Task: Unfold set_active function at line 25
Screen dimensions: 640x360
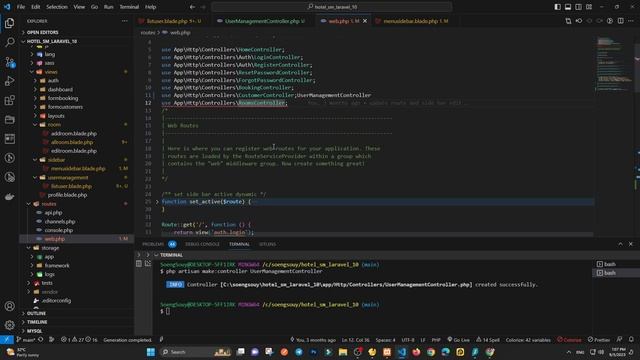Action: click(x=157, y=202)
